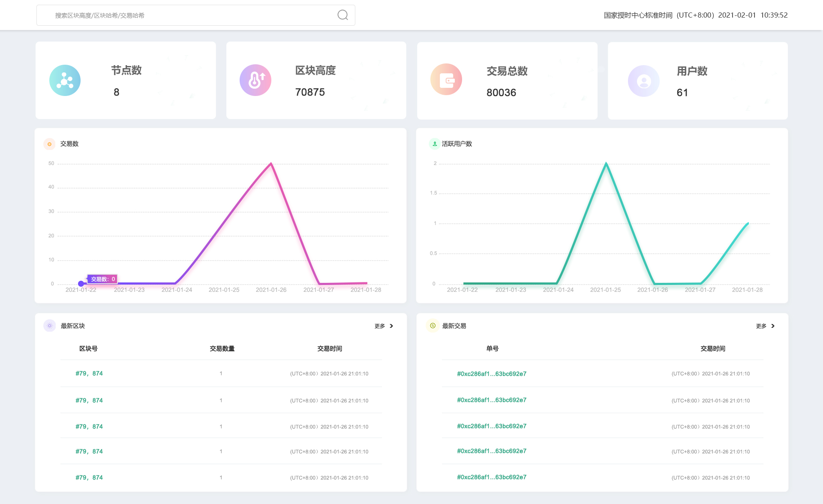Open 更多 link in latest transactions
823x504 pixels.
click(x=761, y=326)
